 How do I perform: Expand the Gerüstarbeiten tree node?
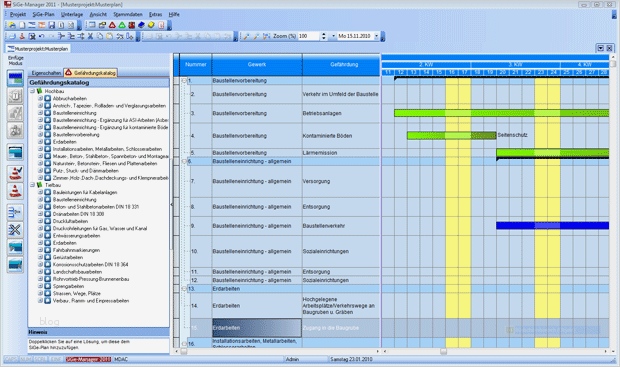pyautogui.click(x=40, y=257)
